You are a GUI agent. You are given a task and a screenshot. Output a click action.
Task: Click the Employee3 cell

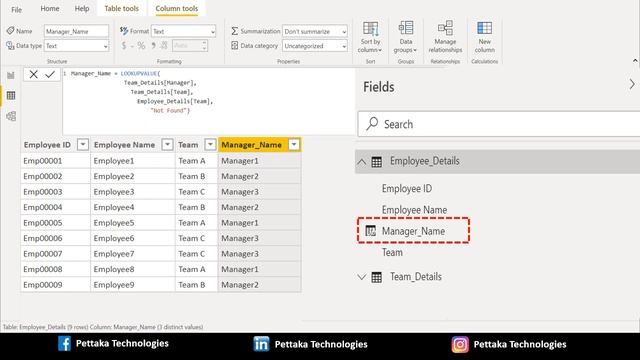(x=133, y=192)
